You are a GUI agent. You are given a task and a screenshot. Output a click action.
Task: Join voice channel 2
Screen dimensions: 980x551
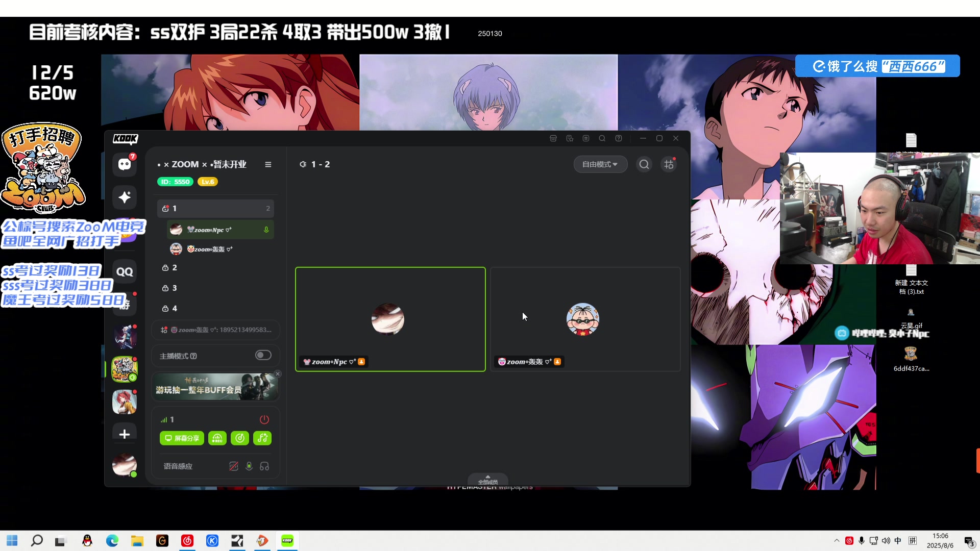pyautogui.click(x=215, y=267)
